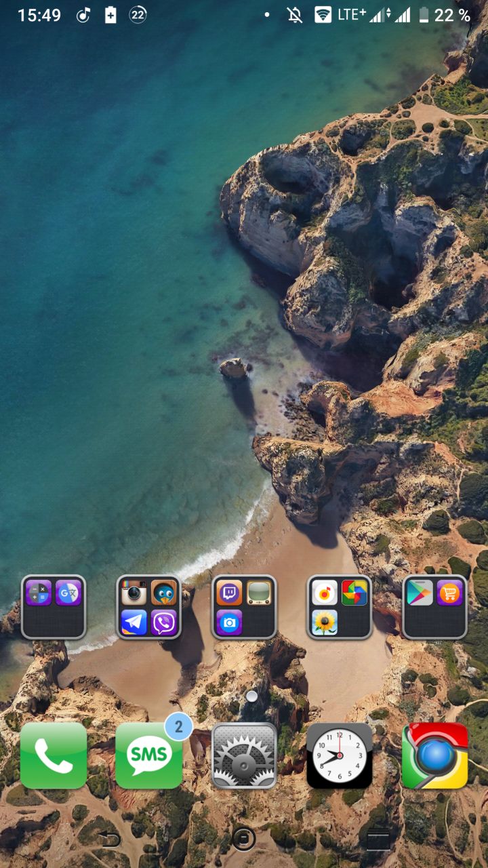Tap the home navigation button

pyautogui.click(x=244, y=839)
